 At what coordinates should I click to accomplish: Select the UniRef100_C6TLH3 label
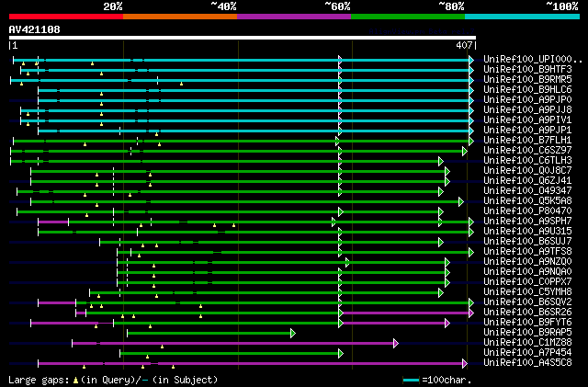point(527,161)
